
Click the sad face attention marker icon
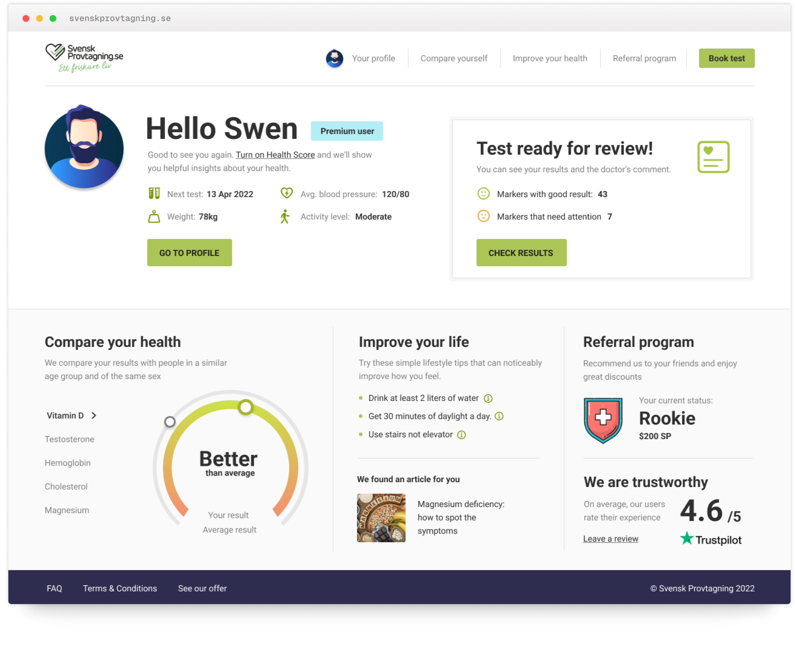[x=483, y=216]
